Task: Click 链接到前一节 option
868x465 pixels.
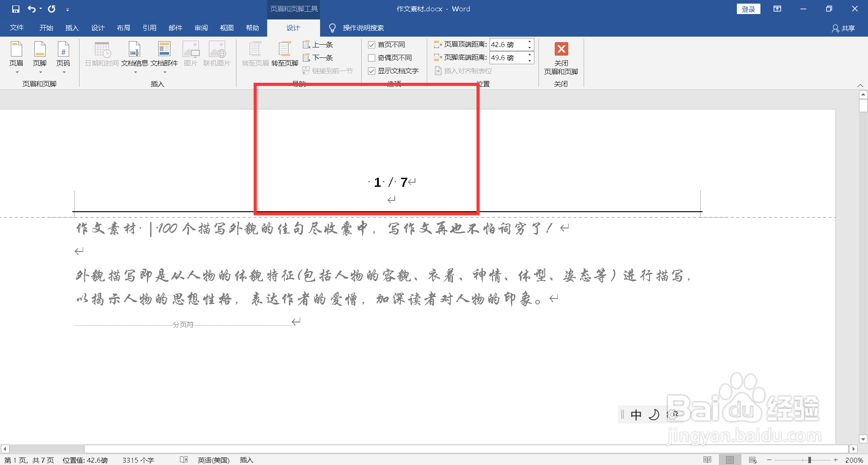Action: click(x=328, y=71)
